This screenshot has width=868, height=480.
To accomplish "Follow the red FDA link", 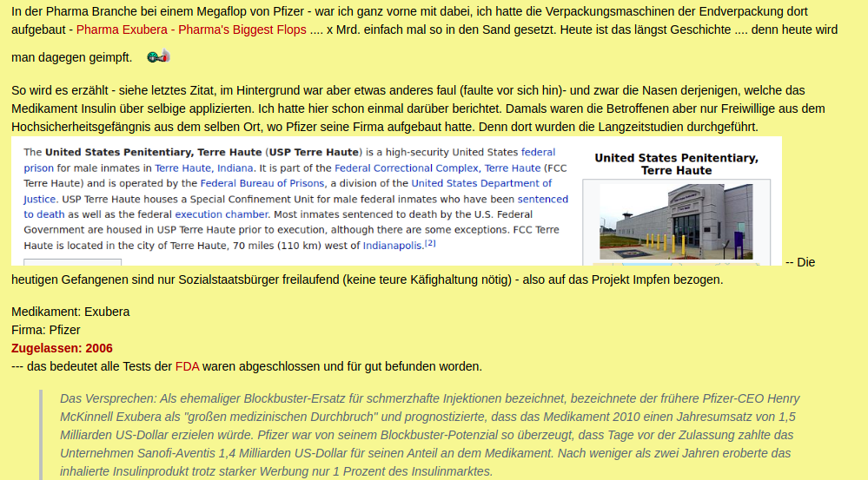I will 187,366.
